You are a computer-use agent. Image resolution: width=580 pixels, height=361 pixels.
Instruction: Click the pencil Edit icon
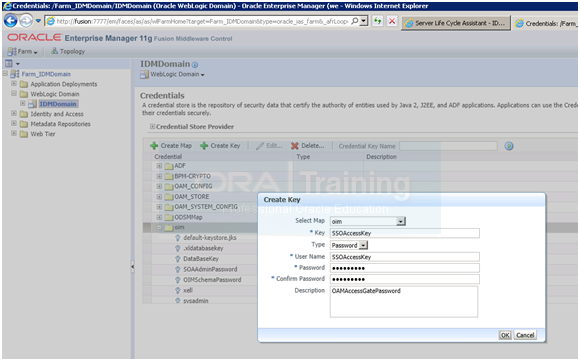[260, 146]
